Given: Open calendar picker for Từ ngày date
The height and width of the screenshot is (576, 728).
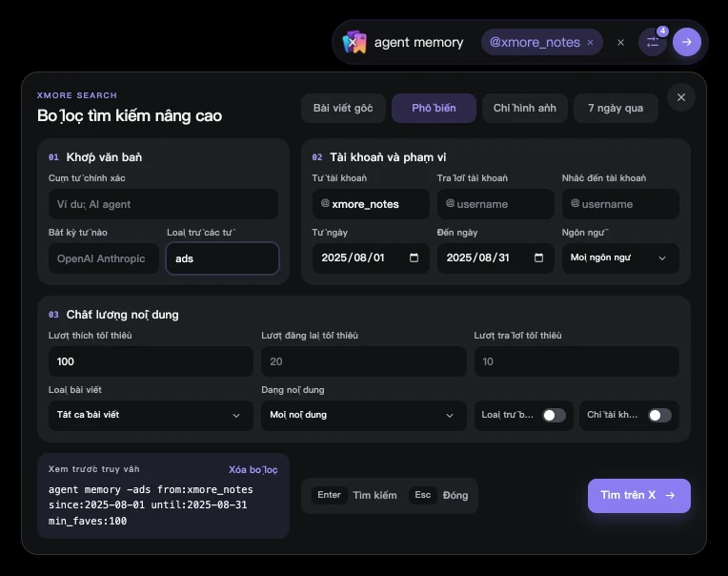Looking at the screenshot, I should click(414, 257).
